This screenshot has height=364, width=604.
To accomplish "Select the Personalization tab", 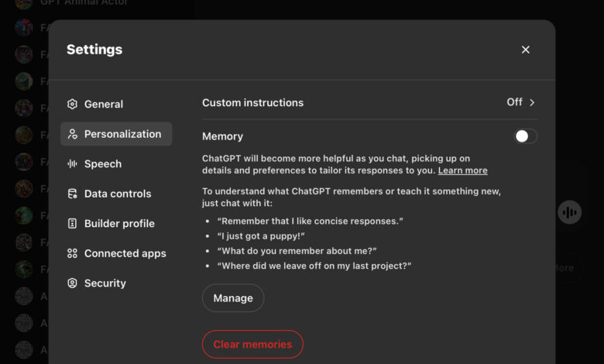I will (116, 134).
